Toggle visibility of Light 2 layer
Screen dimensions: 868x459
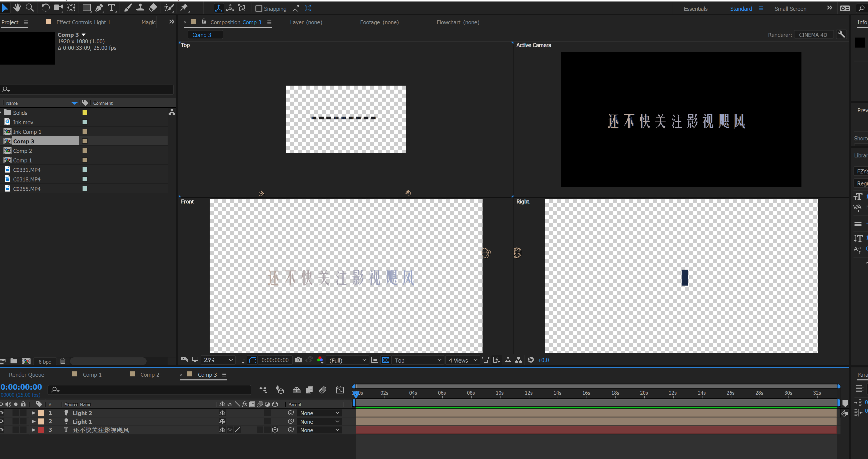tap(5, 413)
